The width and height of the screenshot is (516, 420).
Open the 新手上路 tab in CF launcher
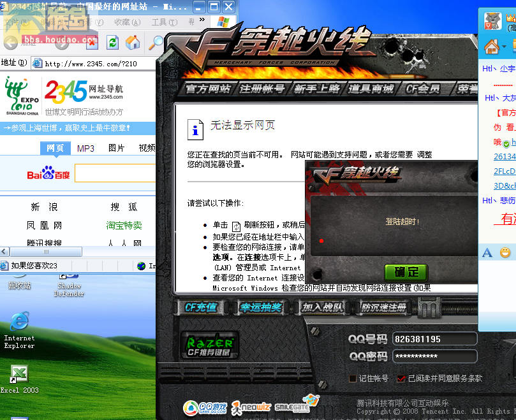click(x=317, y=89)
